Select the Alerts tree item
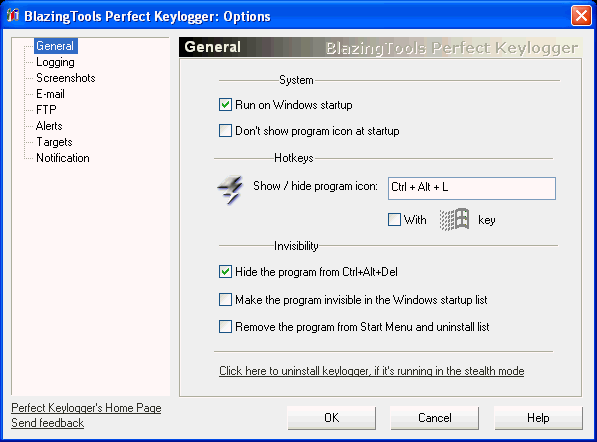This screenshot has width=597, height=442. tap(49, 126)
